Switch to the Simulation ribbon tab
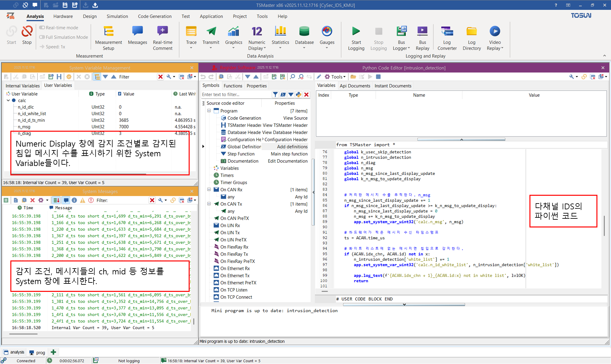The image size is (611, 364). click(117, 16)
